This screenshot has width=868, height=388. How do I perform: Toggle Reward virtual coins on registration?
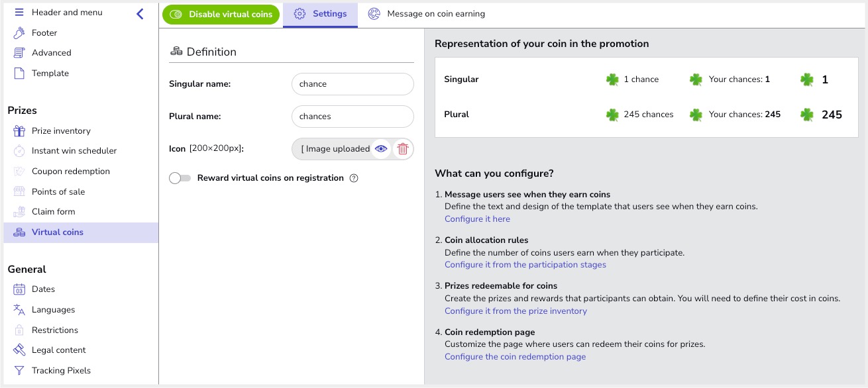tap(180, 178)
